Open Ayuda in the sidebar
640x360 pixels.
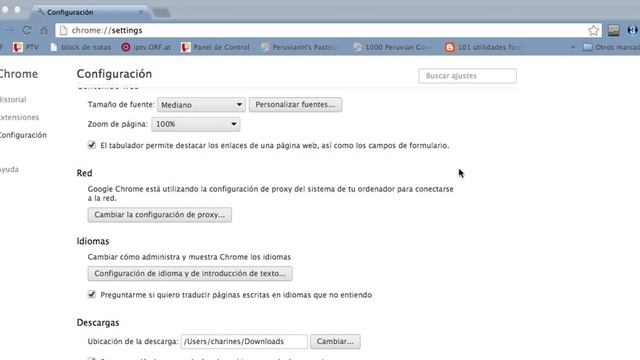click(9, 169)
